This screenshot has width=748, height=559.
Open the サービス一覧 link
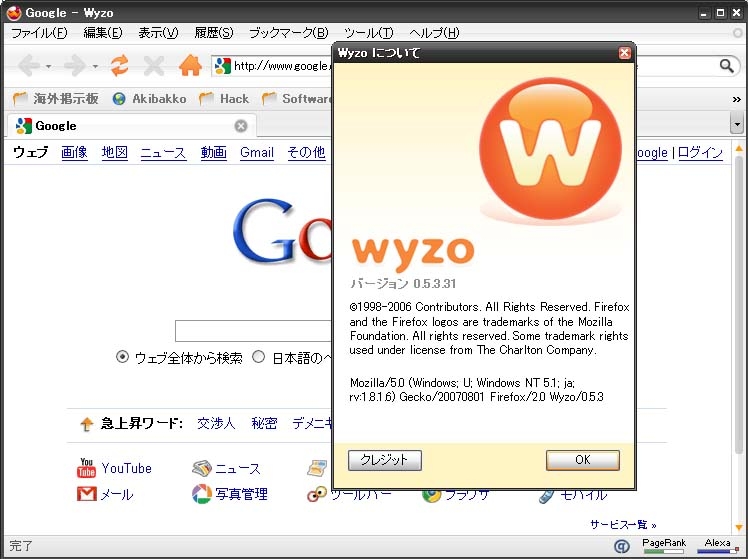click(x=623, y=525)
